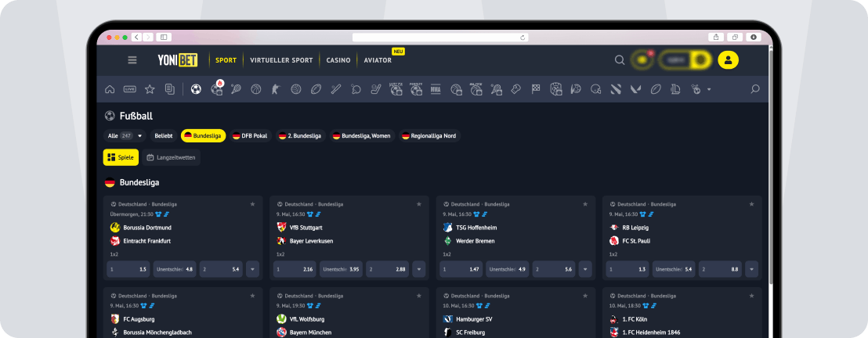Open favorites star in sports bar
Image resolution: width=868 pixels, height=338 pixels.
click(150, 89)
